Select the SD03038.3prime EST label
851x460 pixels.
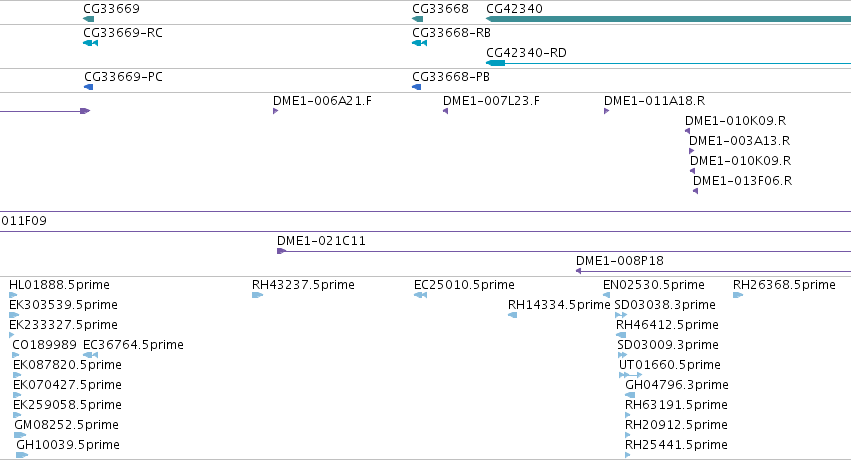pyautogui.click(x=665, y=305)
